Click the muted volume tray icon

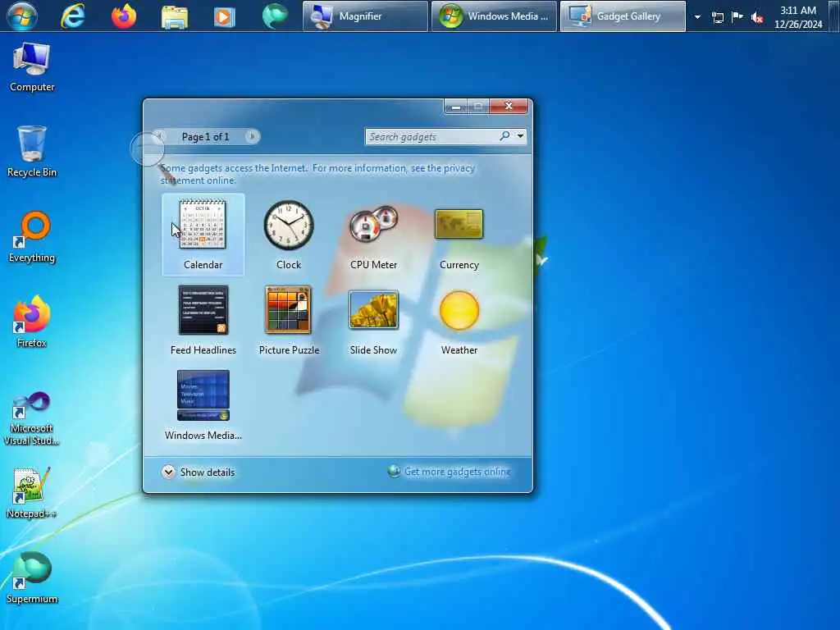pyautogui.click(x=757, y=17)
